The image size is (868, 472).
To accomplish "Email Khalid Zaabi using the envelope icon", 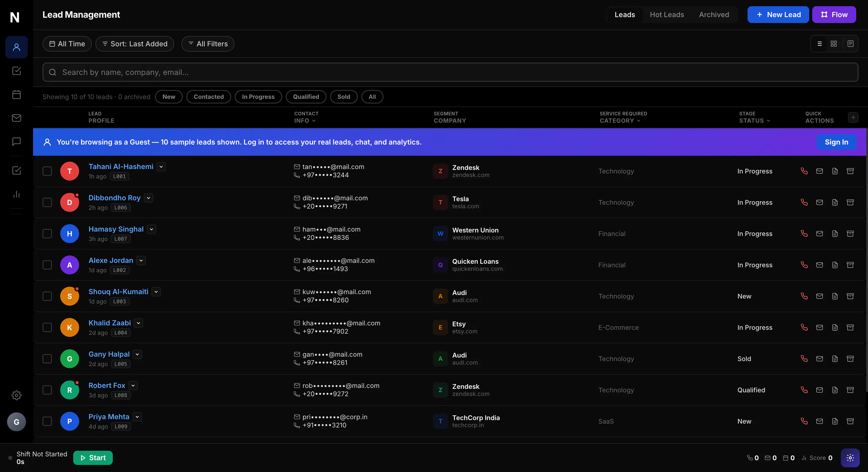I will coord(820,327).
